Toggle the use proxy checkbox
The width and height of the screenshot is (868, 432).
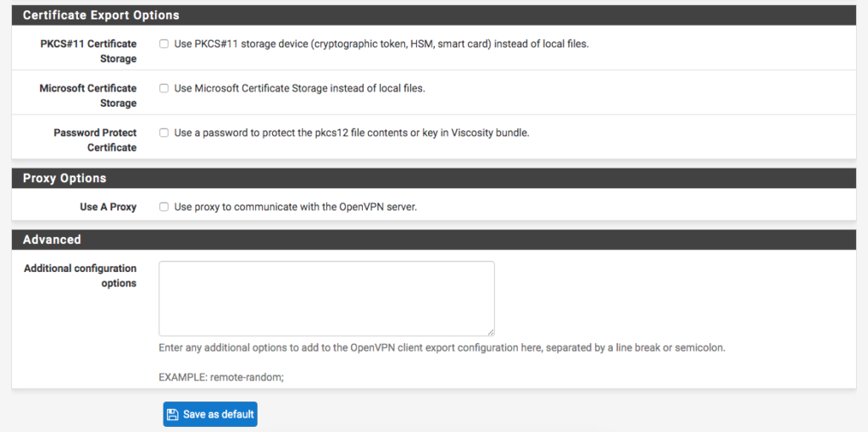164,207
